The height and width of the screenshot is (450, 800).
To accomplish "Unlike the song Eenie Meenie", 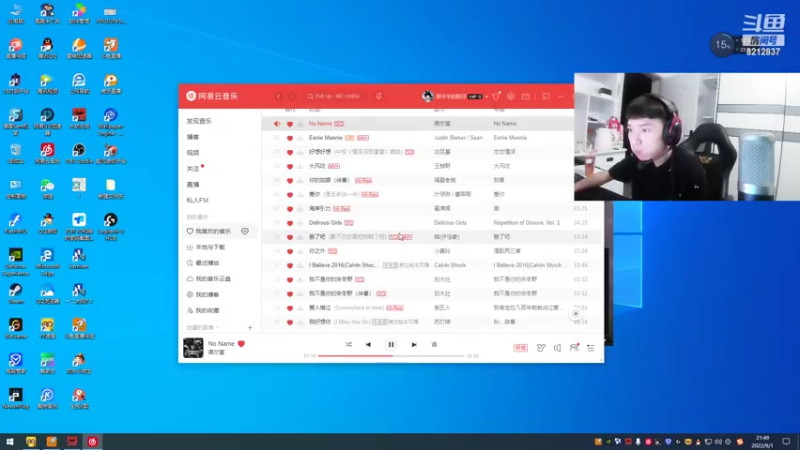I will [290, 138].
